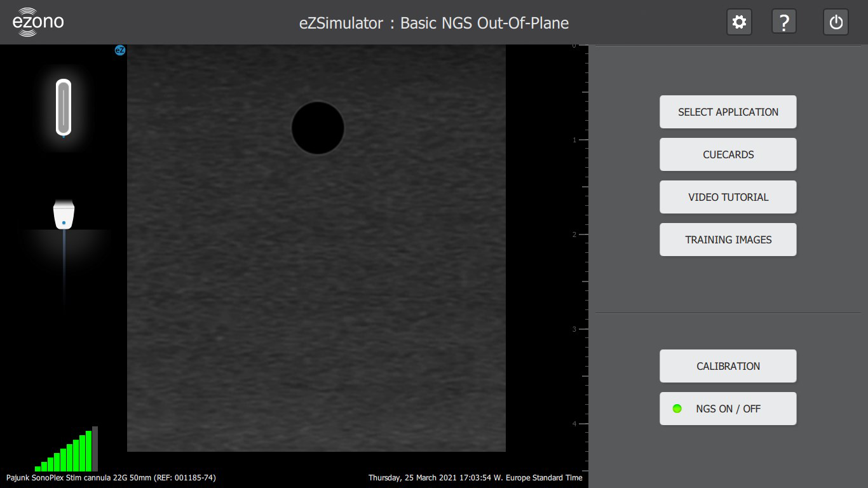This screenshot has width=868, height=488.
Task: Toggle NGS ON / OFF
Action: 728,409
